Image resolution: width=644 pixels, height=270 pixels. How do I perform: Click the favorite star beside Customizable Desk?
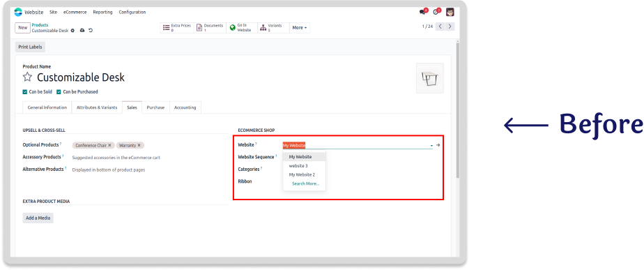[27, 77]
